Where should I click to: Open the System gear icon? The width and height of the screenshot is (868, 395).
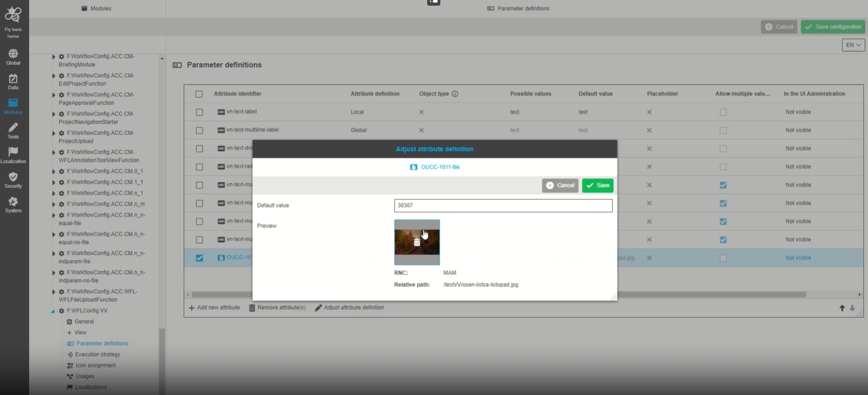[13, 201]
